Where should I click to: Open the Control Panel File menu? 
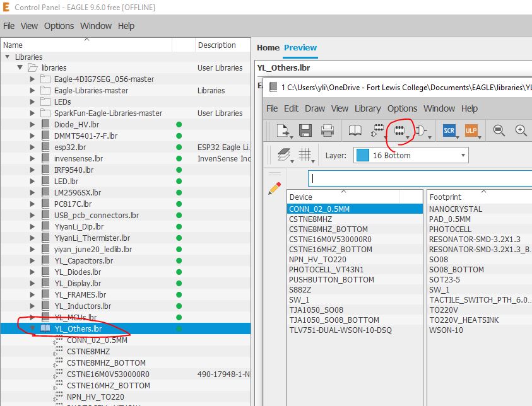point(9,26)
